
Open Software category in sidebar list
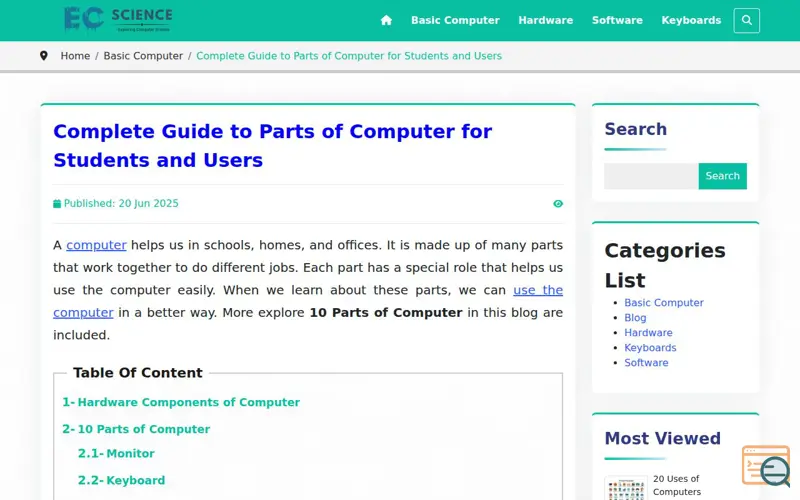[x=646, y=363]
